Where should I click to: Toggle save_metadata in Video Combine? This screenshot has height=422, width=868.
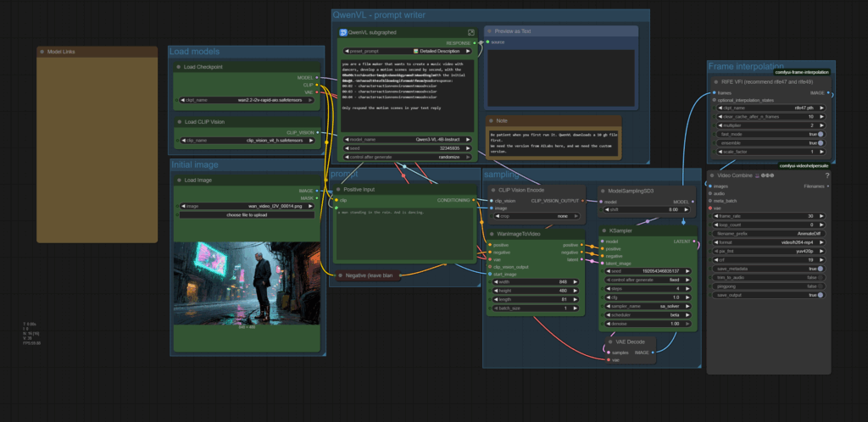[x=821, y=269]
